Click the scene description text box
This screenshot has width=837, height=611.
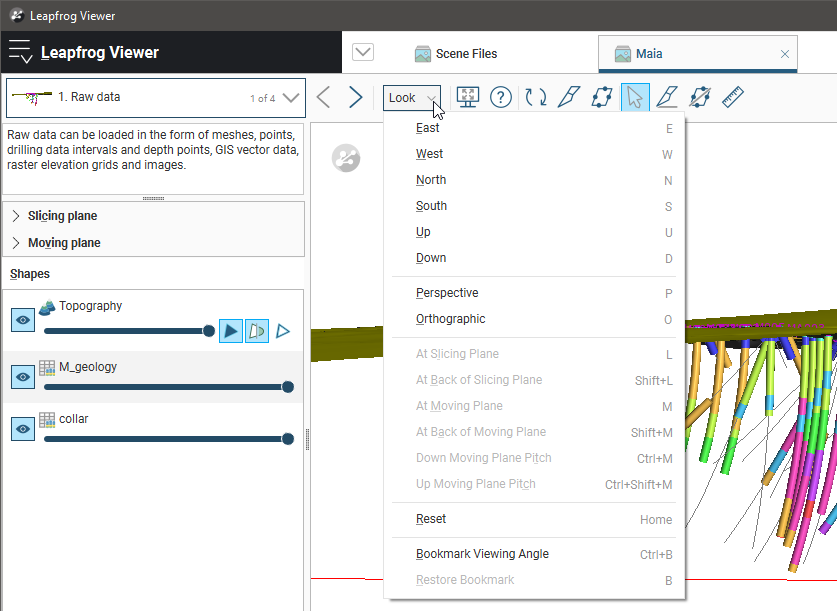[153, 159]
